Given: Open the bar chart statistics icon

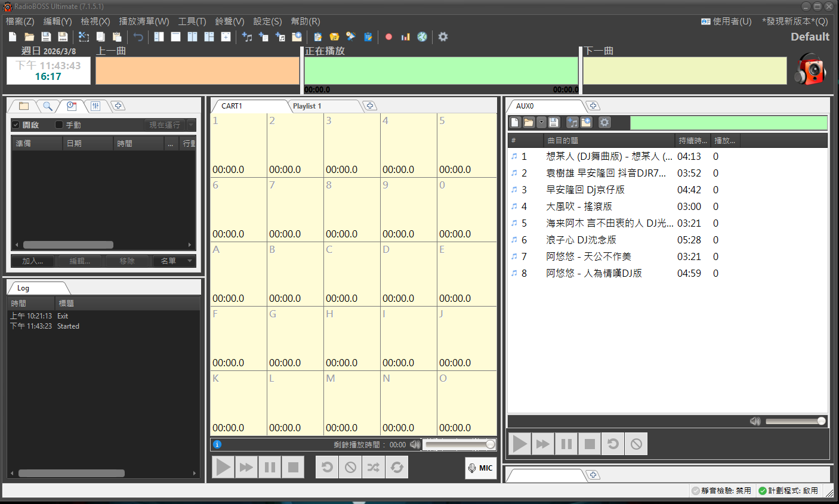Looking at the screenshot, I should pyautogui.click(x=406, y=37).
